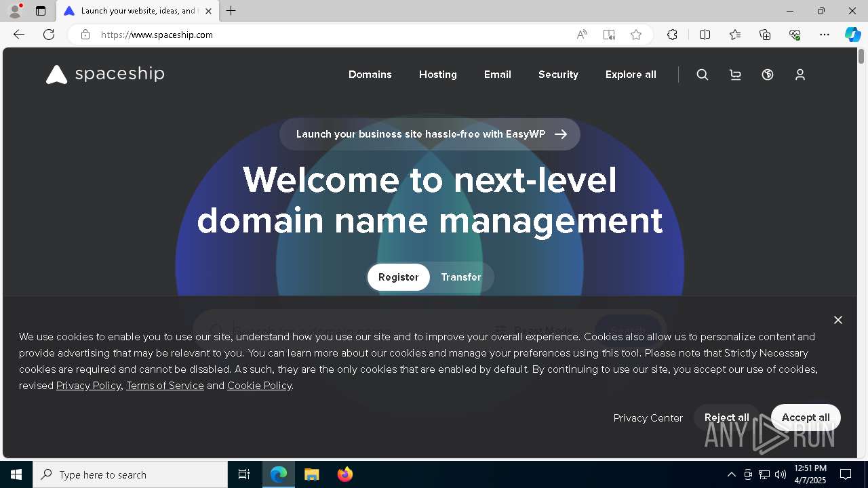This screenshot has width=868, height=488.
Task: Open the Hosting menu
Action: click(x=438, y=75)
